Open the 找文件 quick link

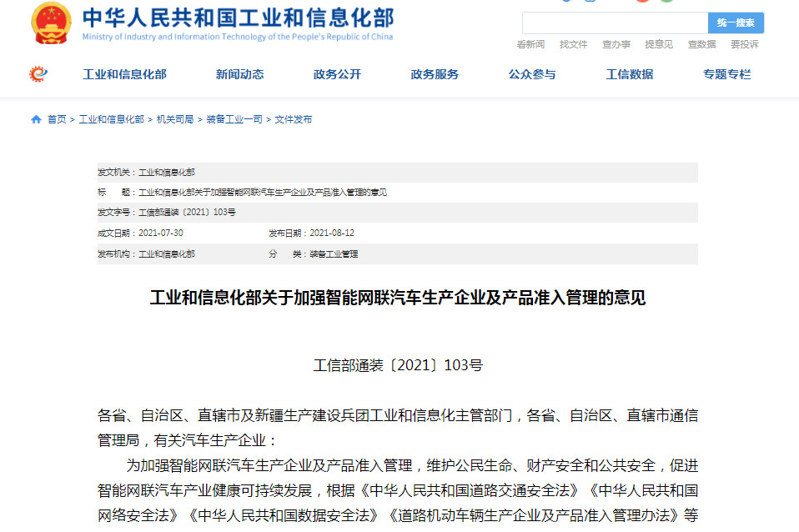pyautogui.click(x=573, y=44)
